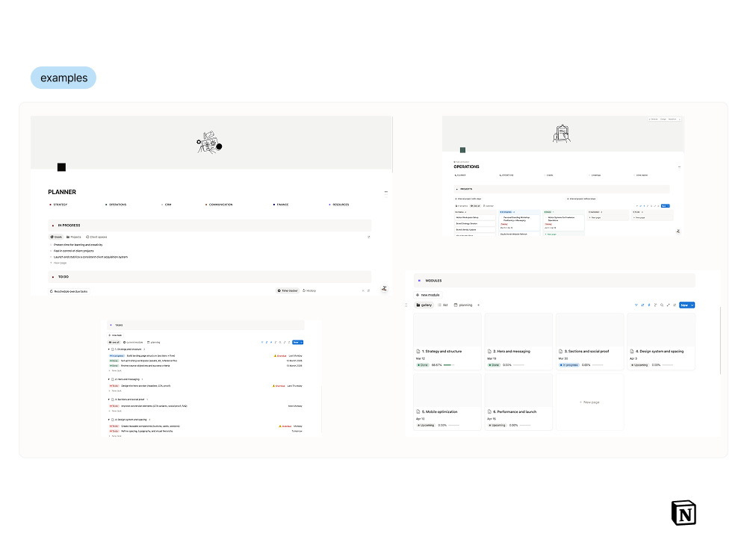Click the page icon of Hero and messaging card
Viewport: 747px width, 560px height.
pyautogui.click(x=490, y=352)
